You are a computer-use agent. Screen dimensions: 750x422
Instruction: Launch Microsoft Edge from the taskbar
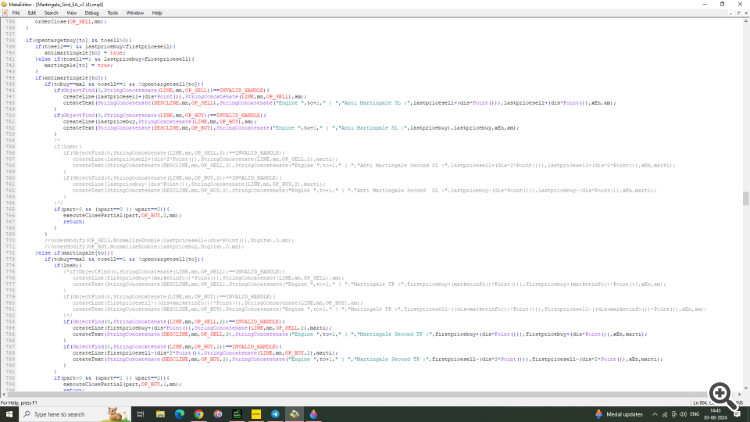pos(179,414)
